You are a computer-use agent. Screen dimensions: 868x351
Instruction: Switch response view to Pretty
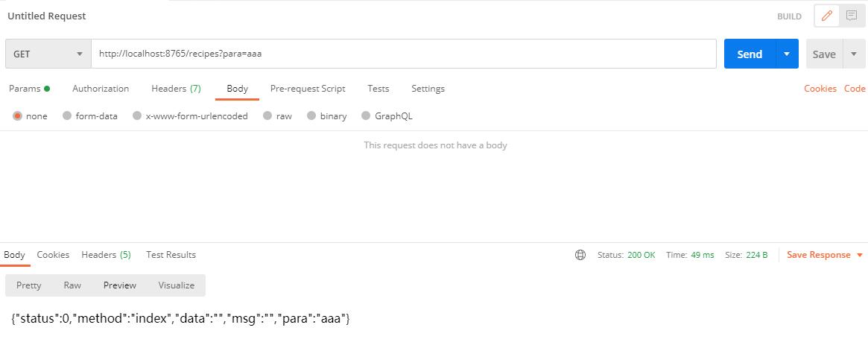tap(29, 285)
